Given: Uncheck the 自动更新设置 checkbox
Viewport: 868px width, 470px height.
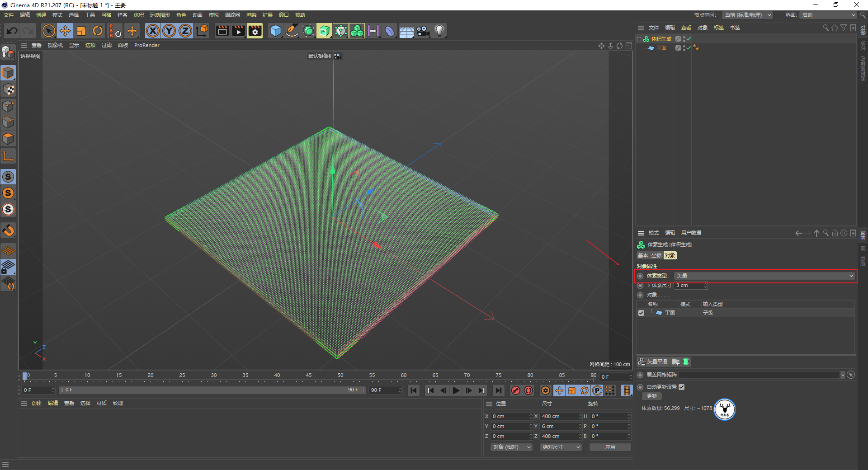Looking at the screenshot, I should [682, 387].
